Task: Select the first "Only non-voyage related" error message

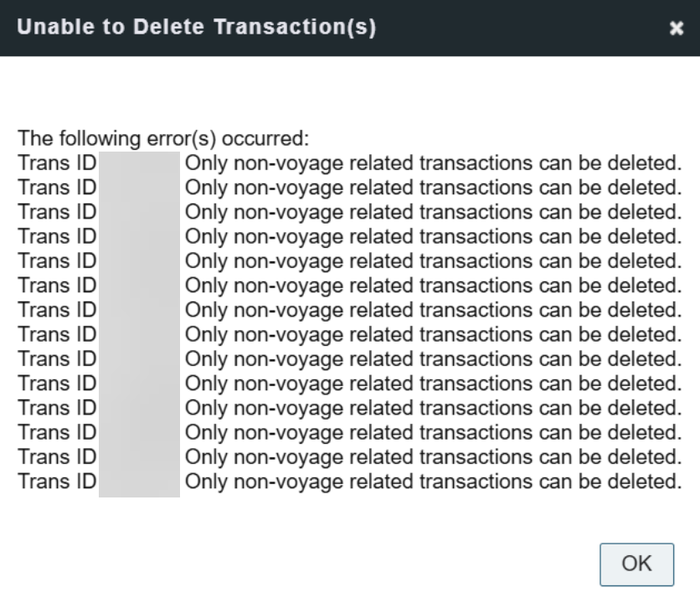Action: point(432,162)
